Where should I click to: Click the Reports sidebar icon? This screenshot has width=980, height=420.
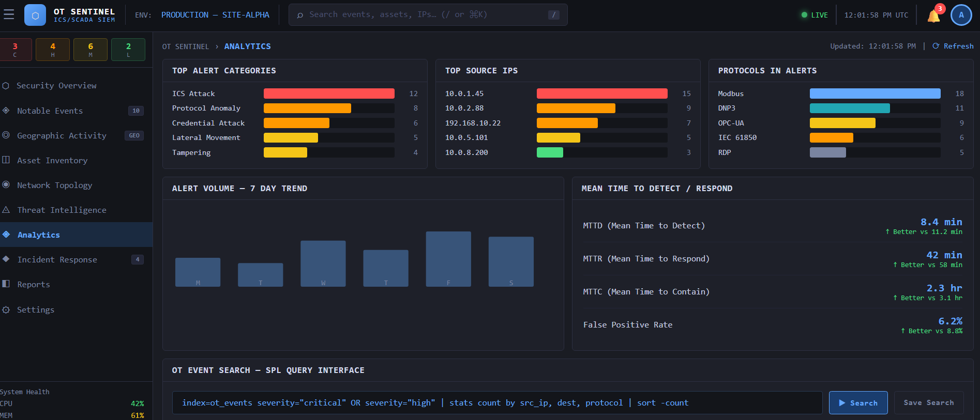click(6, 284)
